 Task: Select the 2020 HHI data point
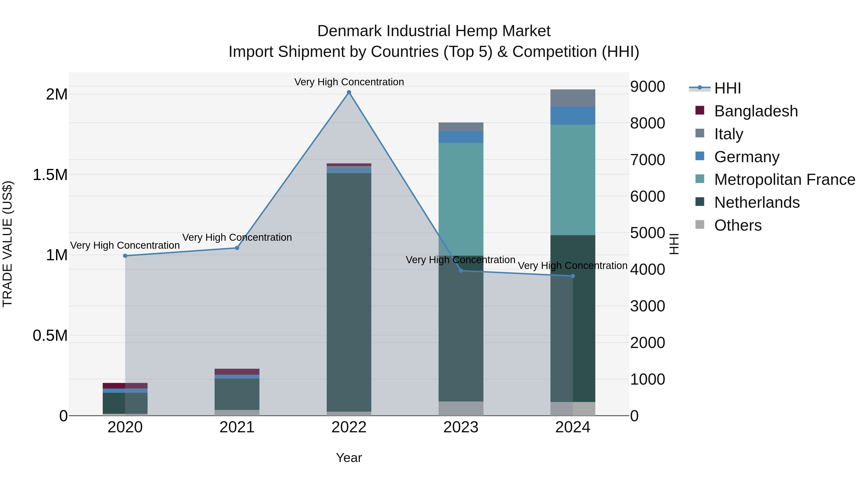click(x=125, y=256)
